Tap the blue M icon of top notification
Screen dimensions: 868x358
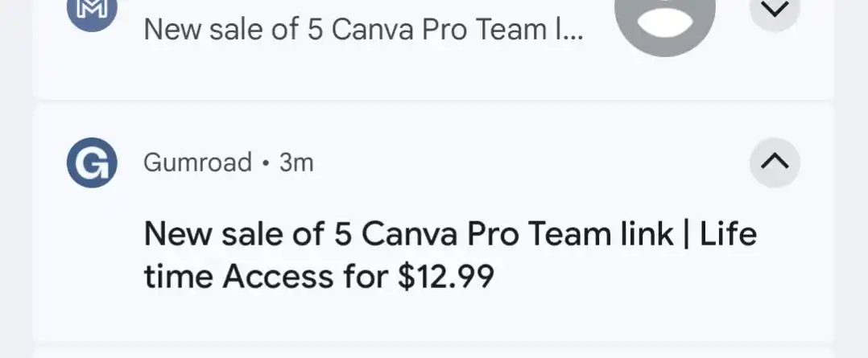coord(92,11)
